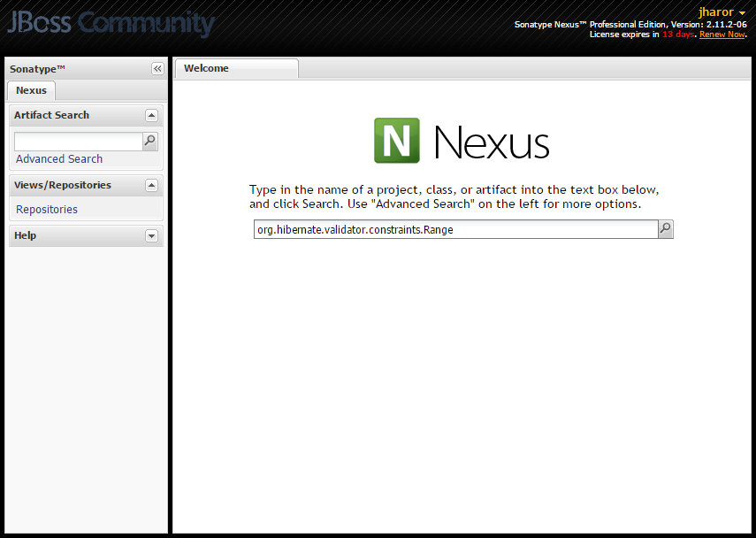756x538 pixels.
Task: Click the JBoss Community header logo
Action: coord(111,23)
